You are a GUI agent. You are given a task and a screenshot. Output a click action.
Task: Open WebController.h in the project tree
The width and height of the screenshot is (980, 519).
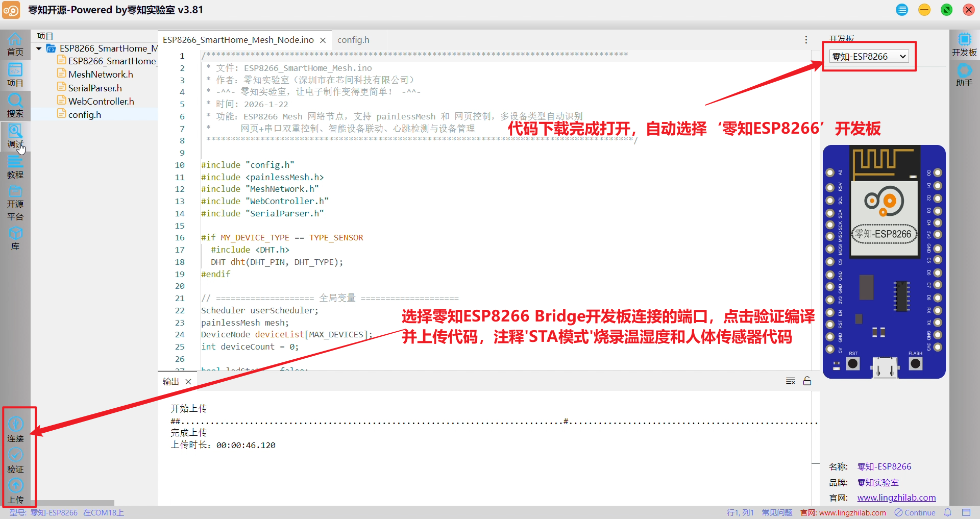point(101,101)
